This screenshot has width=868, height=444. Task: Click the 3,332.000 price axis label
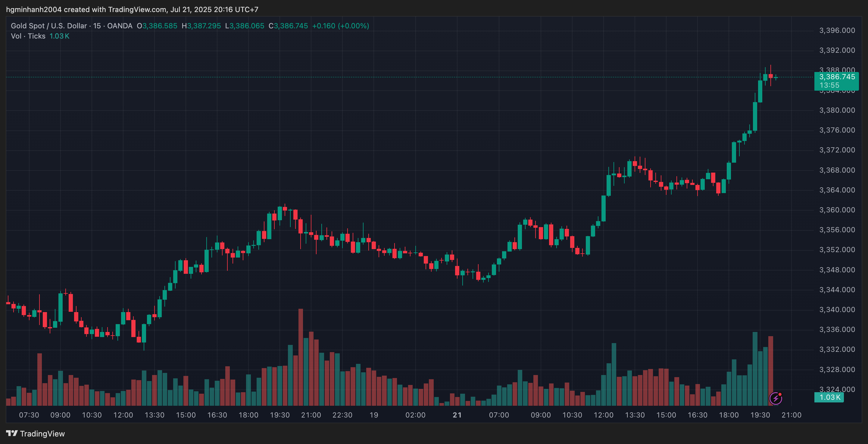837,349
